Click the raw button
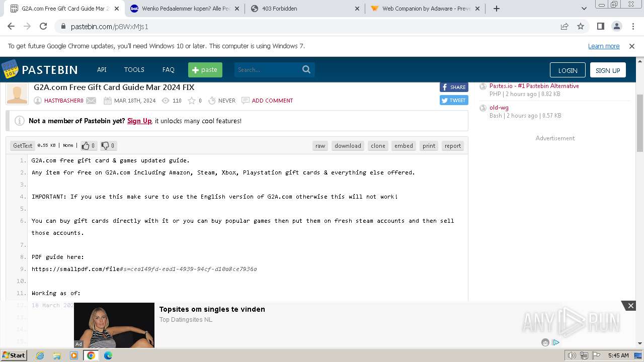 pos(320,146)
